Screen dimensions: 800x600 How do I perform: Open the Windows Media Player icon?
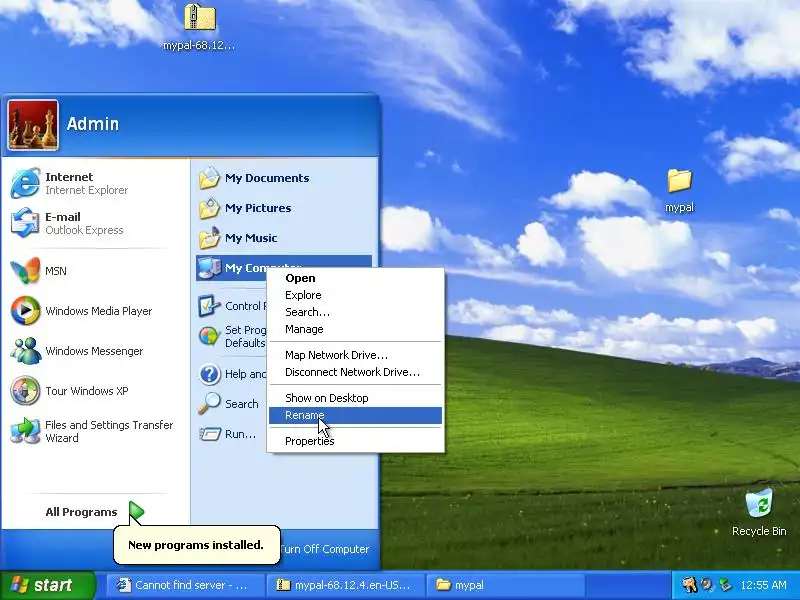point(25,310)
